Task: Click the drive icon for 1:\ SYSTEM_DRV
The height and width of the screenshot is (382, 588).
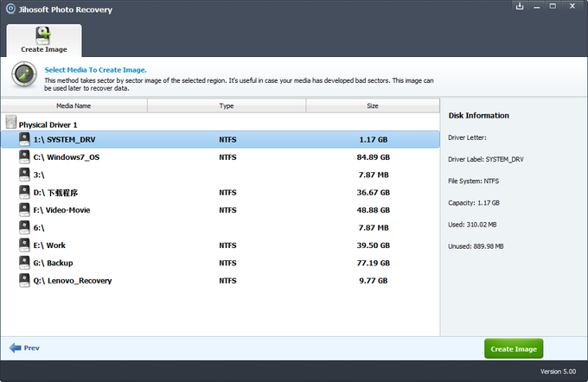Action: point(24,139)
